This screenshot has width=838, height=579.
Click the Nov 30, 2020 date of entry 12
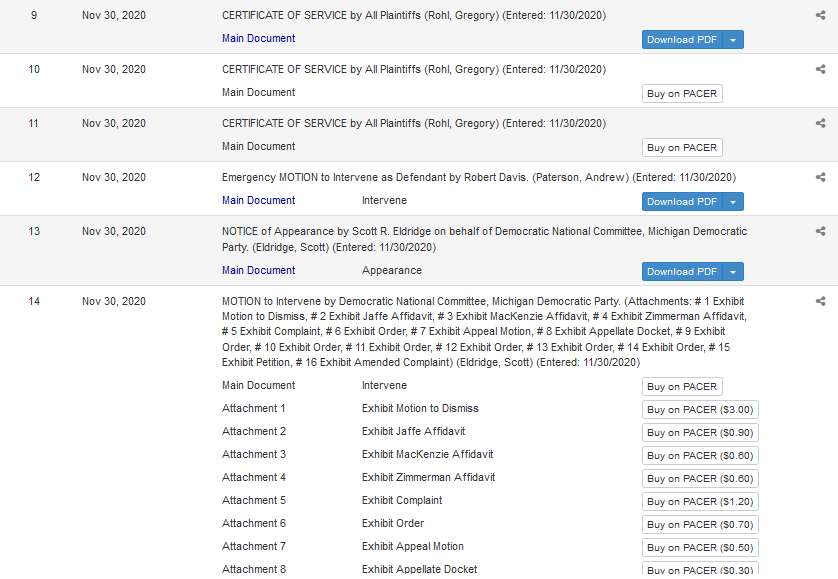(114, 177)
